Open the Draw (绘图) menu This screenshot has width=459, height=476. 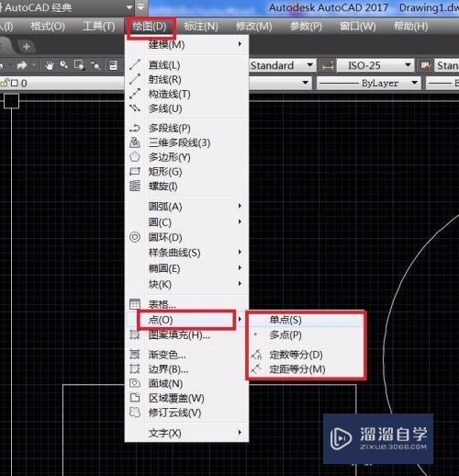(150, 27)
